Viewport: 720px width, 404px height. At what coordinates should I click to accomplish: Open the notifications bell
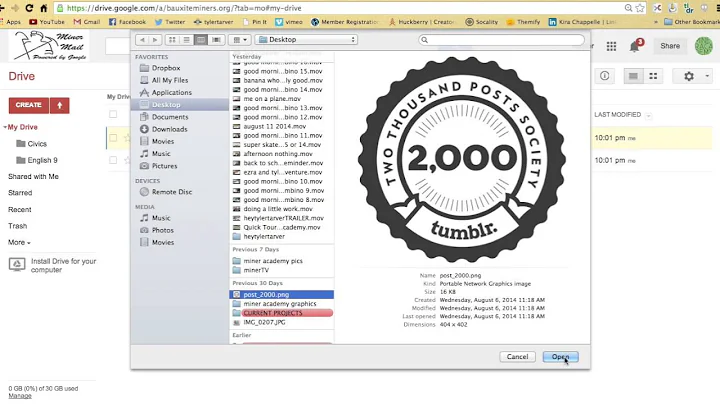coord(635,46)
